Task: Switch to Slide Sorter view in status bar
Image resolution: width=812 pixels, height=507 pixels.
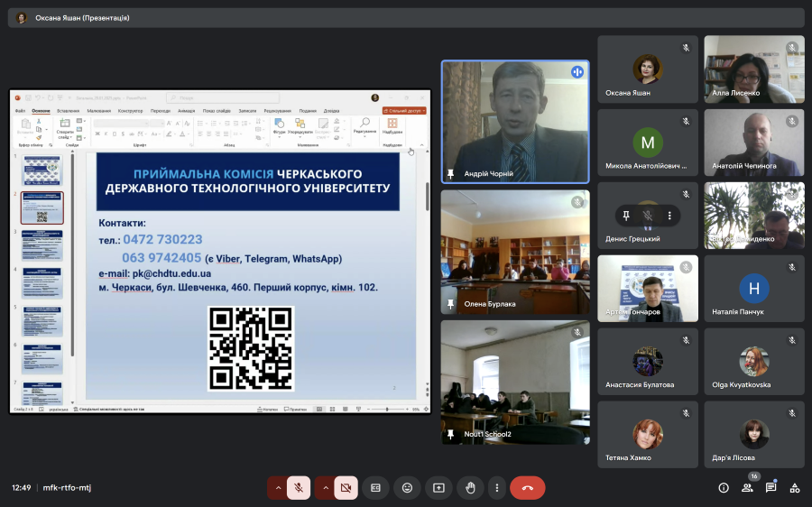Action: [332, 410]
